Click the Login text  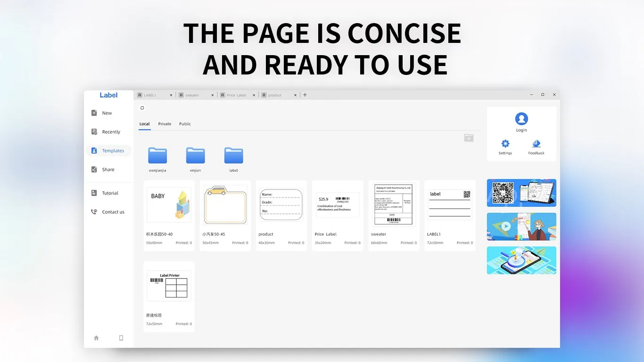(x=521, y=130)
